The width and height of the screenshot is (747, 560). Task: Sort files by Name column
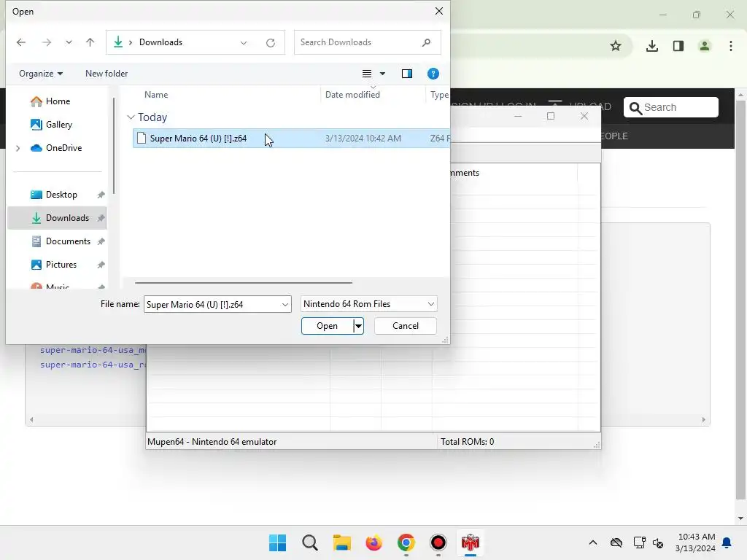point(156,95)
